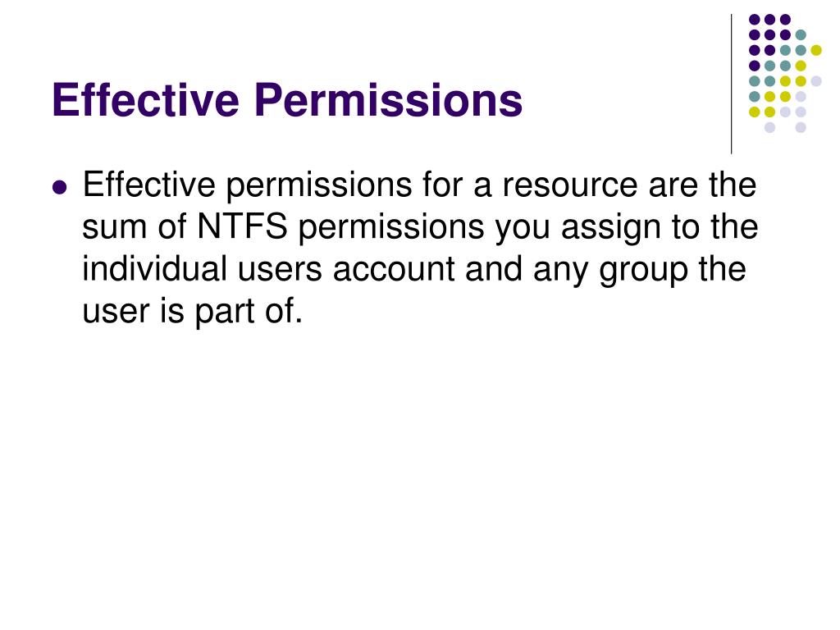
Task: Click the word 'Effective' in the heading
Action: click(x=145, y=99)
